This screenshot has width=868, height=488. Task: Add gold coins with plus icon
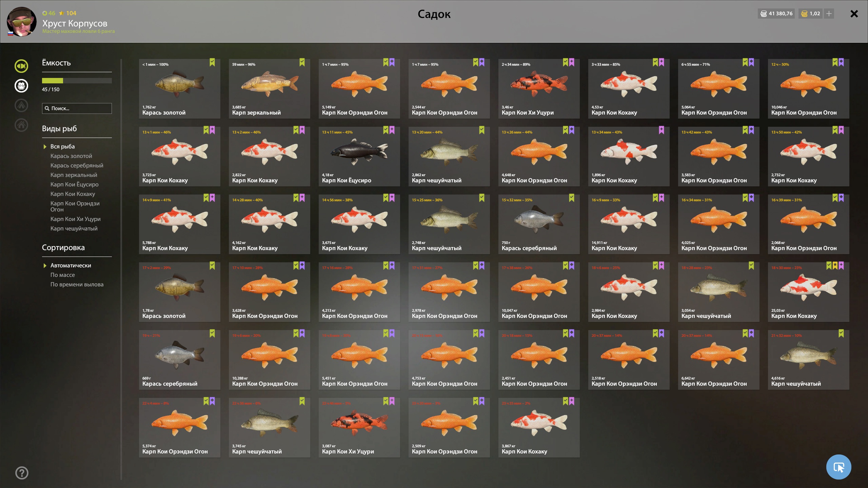pyautogui.click(x=829, y=14)
